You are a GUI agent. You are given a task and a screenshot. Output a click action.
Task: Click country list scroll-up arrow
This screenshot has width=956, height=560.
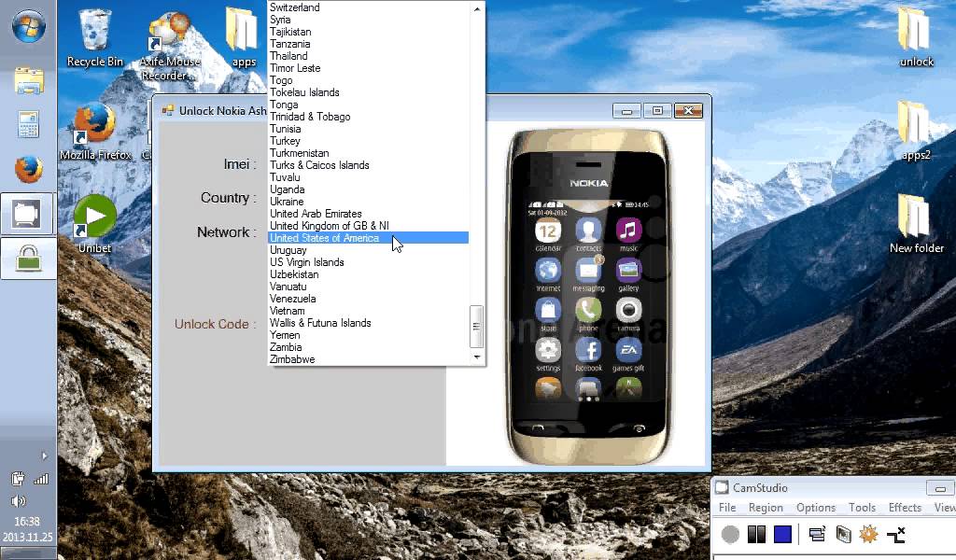click(x=477, y=9)
